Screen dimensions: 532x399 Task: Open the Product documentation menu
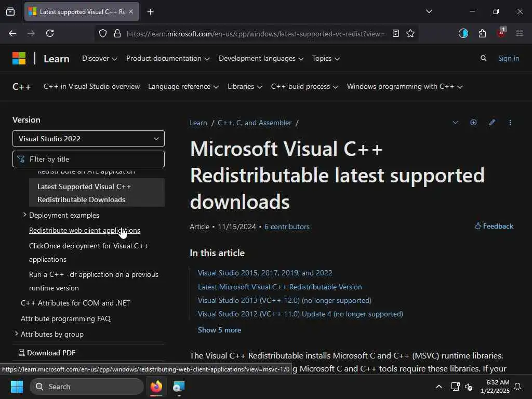point(168,58)
